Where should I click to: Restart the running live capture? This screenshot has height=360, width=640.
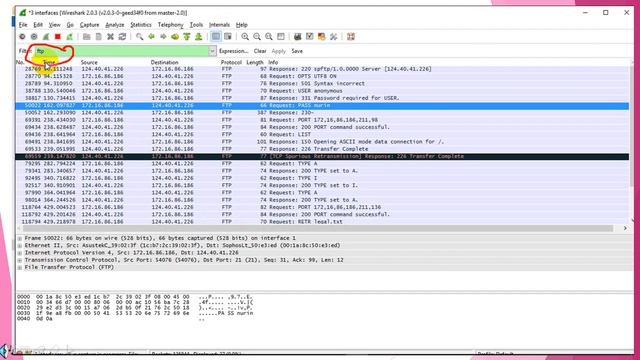point(69,37)
